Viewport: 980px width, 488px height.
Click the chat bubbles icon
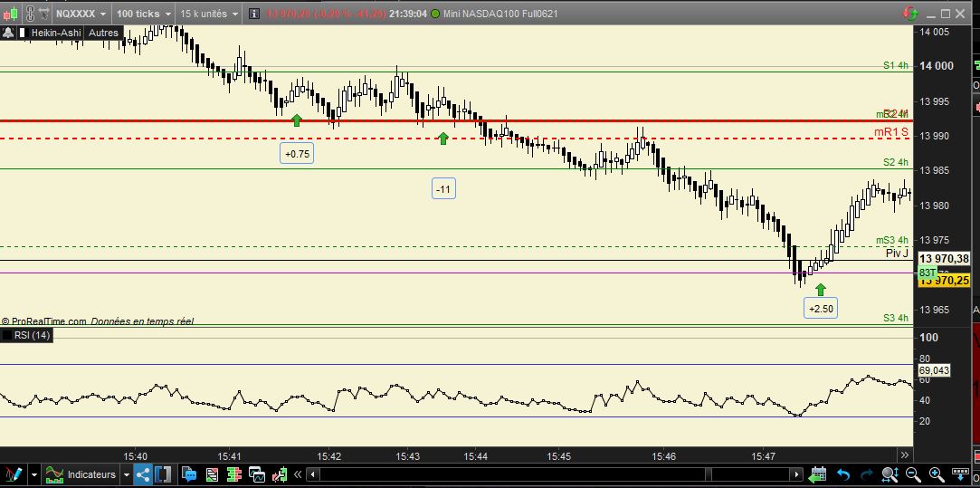189,474
